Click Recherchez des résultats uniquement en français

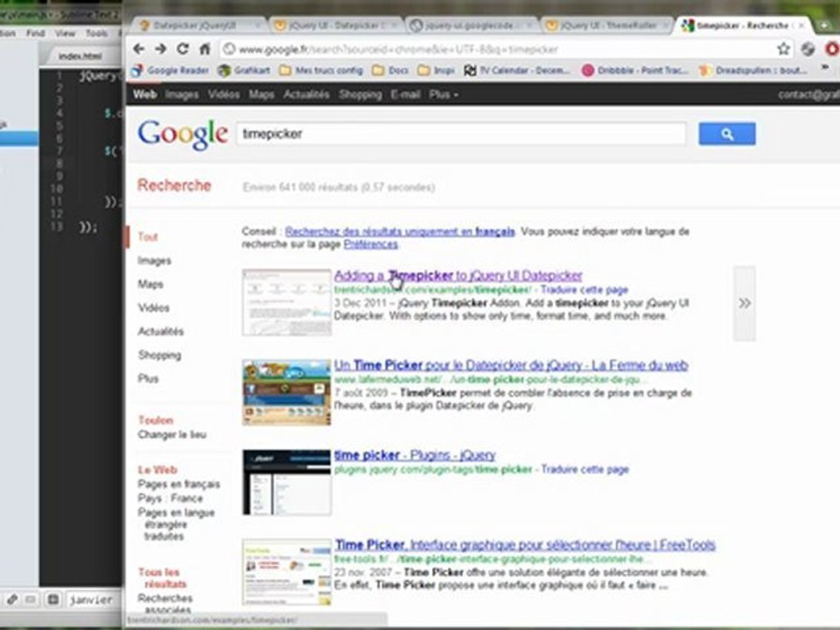click(400, 231)
